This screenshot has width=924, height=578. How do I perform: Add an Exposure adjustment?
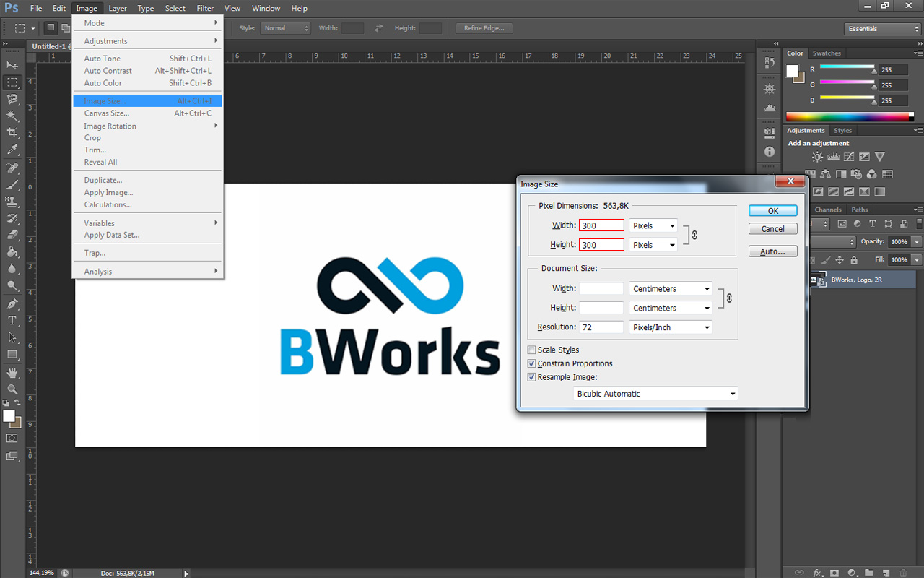click(864, 157)
